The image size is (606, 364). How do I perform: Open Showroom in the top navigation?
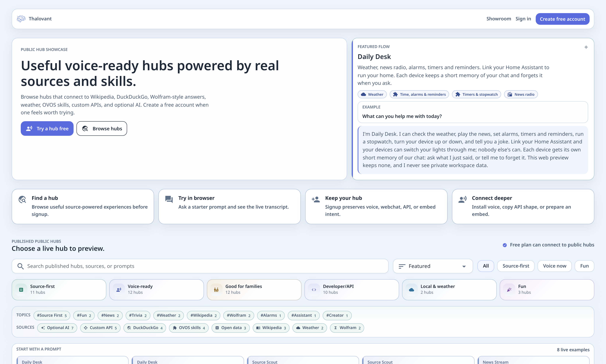[499, 19]
